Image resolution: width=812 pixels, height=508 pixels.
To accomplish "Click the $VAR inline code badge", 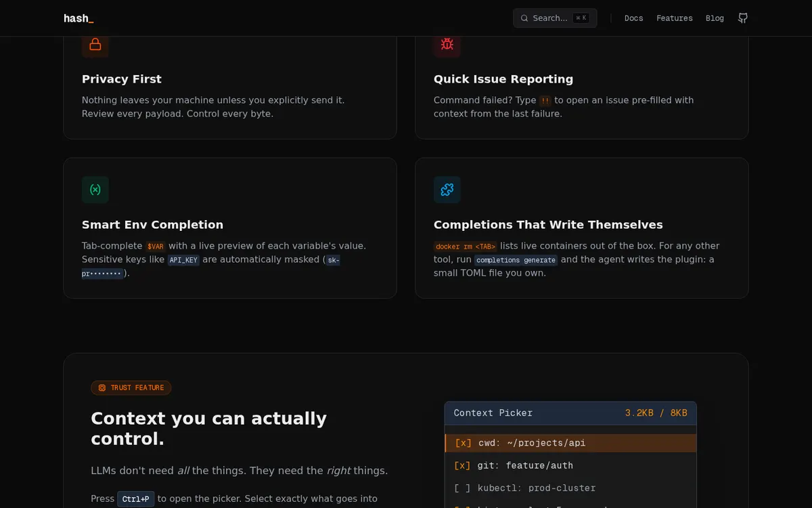I will tap(156, 246).
